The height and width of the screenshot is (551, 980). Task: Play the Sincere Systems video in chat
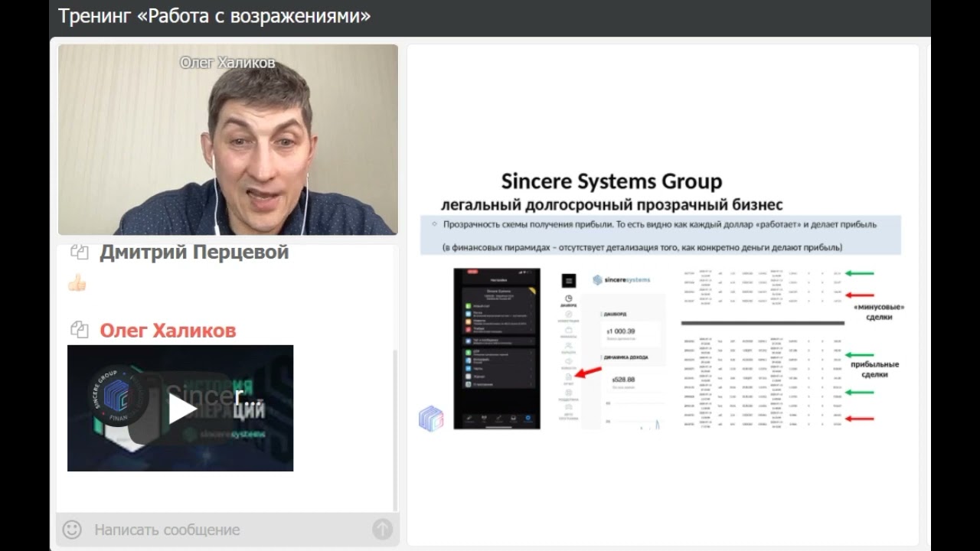point(181,409)
